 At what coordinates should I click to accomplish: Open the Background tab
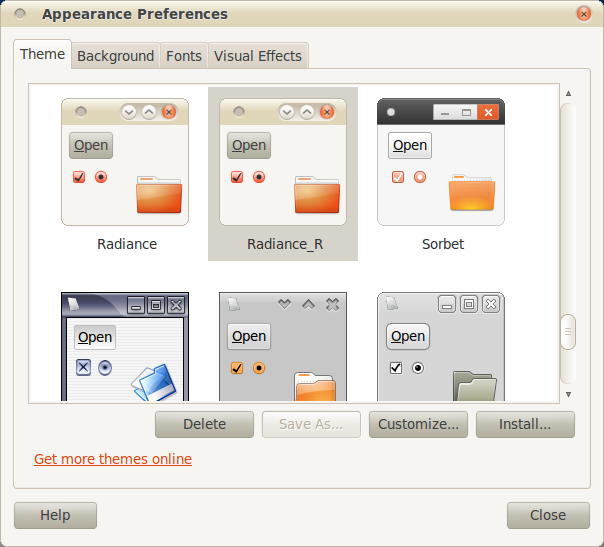click(116, 56)
